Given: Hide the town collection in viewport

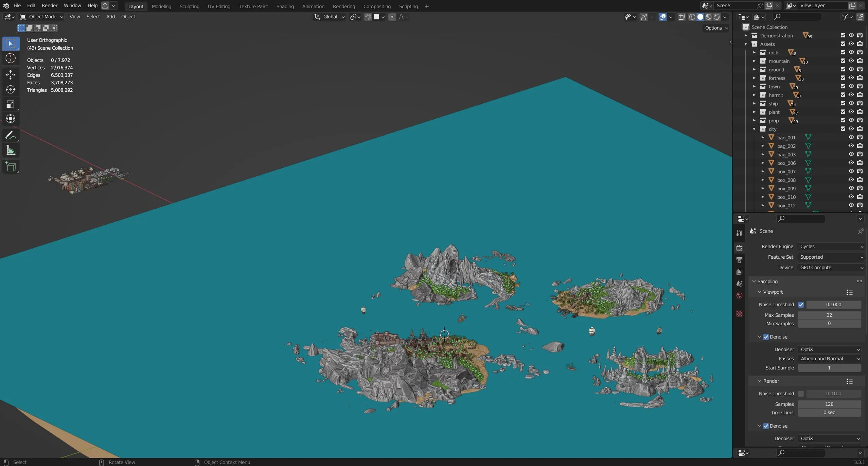Looking at the screenshot, I should [851, 86].
